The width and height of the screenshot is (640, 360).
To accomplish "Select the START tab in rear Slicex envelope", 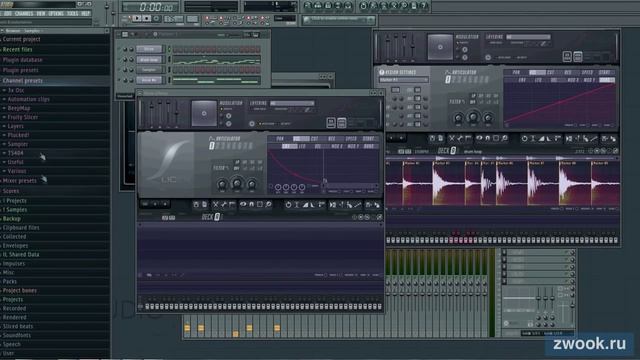I will (x=605, y=72).
